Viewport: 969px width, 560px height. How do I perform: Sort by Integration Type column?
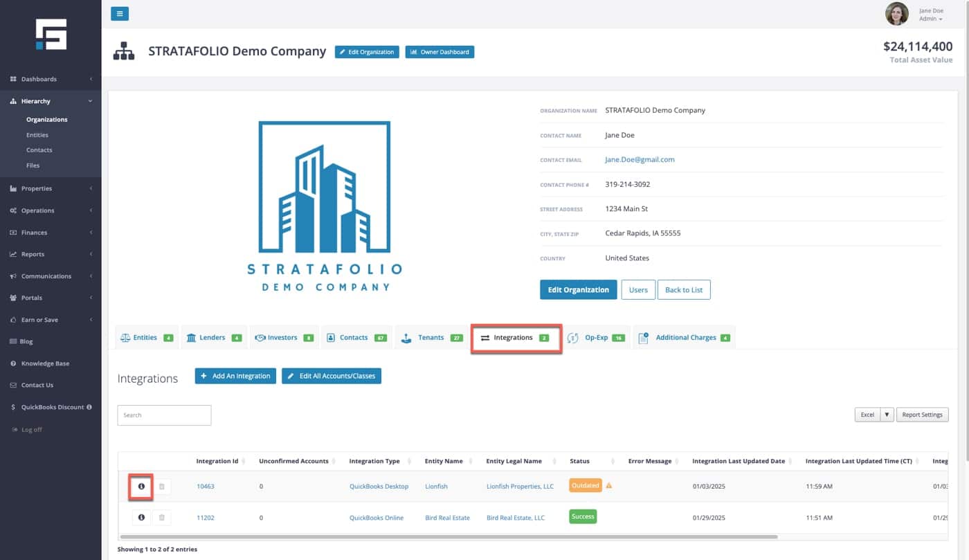(x=379, y=461)
